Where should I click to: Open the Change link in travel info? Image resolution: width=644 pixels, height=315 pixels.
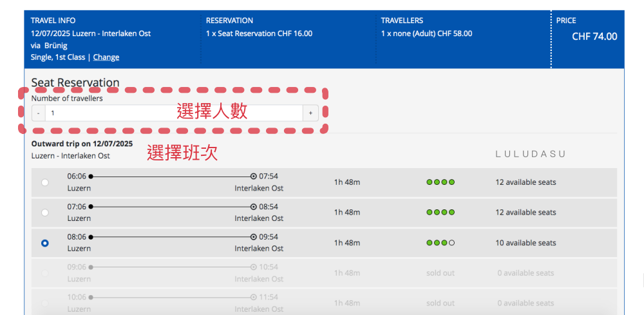pos(106,57)
